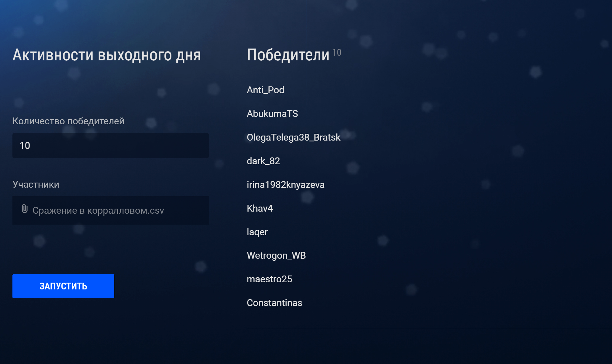Click the winners count badge 10
This screenshot has height=364, width=612.
pos(337,52)
